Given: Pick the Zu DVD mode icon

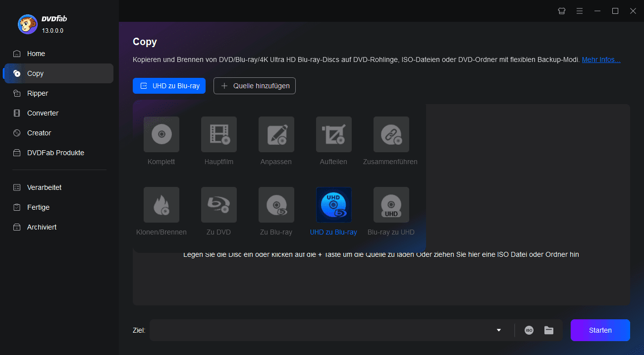Looking at the screenshot, I should [x=219, y=205].
